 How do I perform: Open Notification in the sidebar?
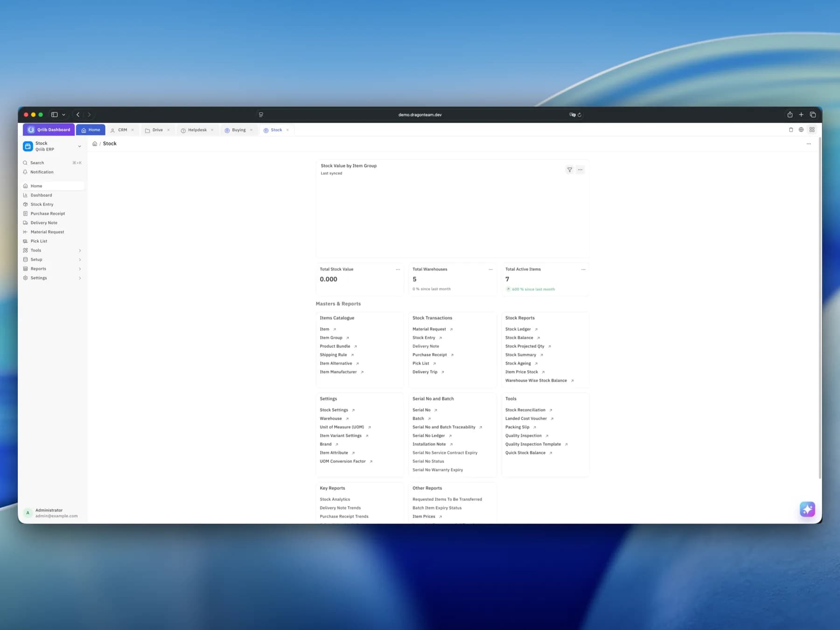point(52,172)
